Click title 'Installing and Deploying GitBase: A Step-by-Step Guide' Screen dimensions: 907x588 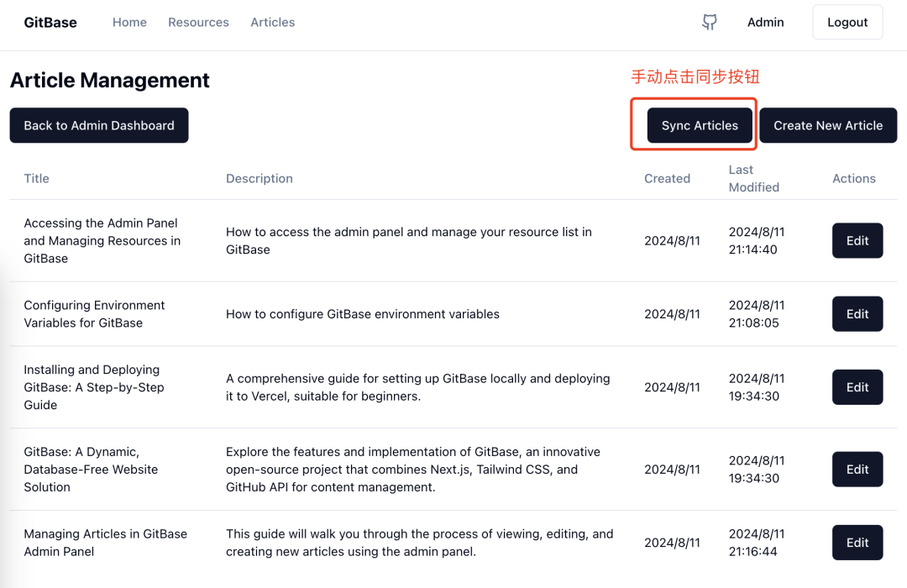94,387
